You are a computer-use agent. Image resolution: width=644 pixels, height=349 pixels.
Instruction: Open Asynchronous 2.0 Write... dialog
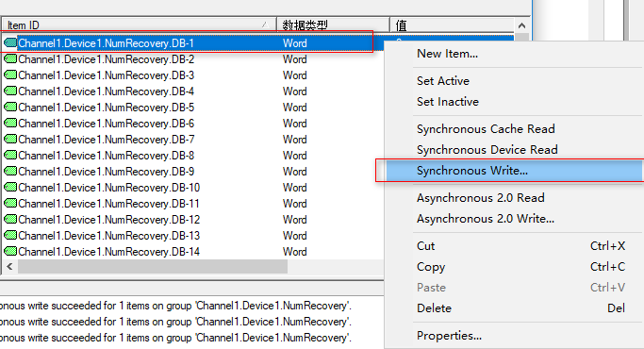tap(486, 218)
